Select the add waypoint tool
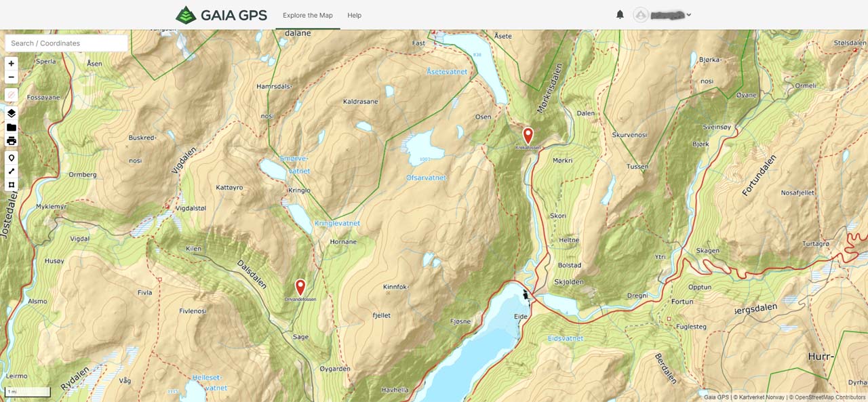 12,158
